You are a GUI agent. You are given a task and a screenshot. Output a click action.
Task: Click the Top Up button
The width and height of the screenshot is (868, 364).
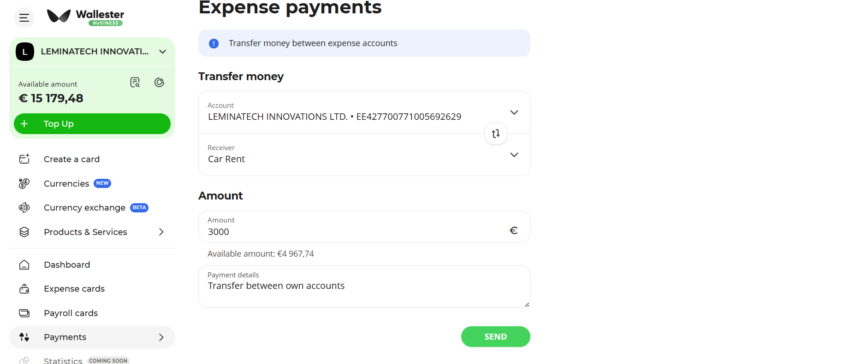[x=92, y=124]
